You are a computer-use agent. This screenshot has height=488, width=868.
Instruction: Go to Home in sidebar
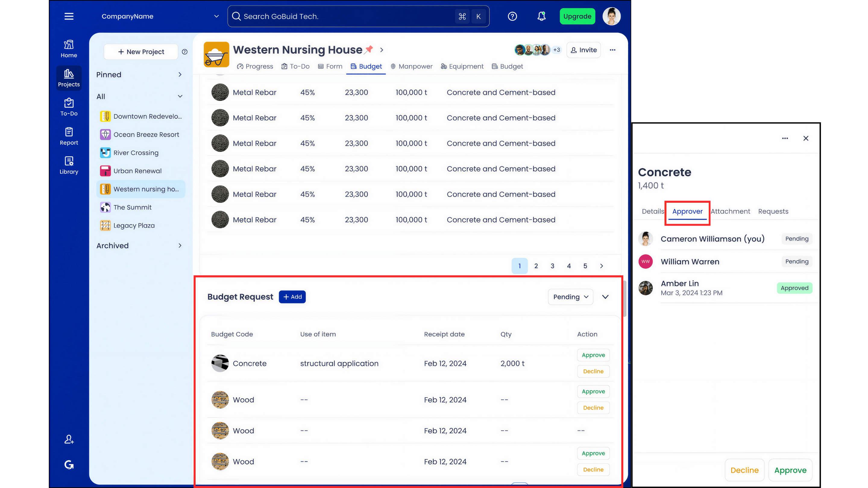point(69,49)
